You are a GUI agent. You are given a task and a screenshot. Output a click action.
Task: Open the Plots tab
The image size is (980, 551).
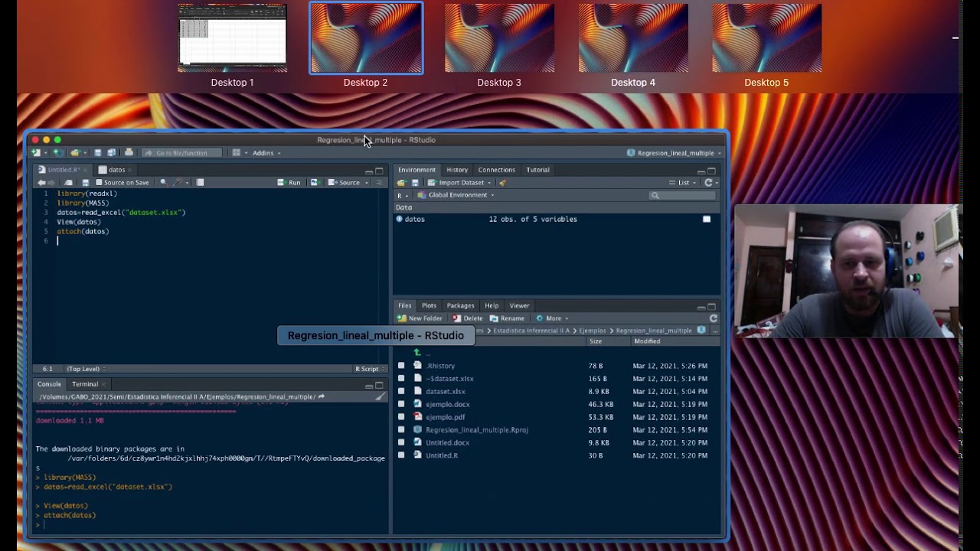pyautogui.click(x=429, y=305)
